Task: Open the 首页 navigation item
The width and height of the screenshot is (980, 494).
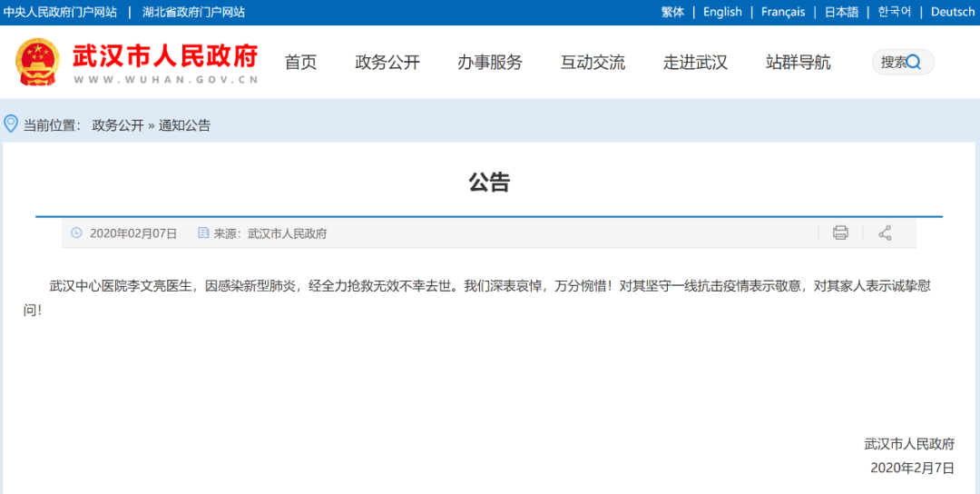Action: [300, 62]
